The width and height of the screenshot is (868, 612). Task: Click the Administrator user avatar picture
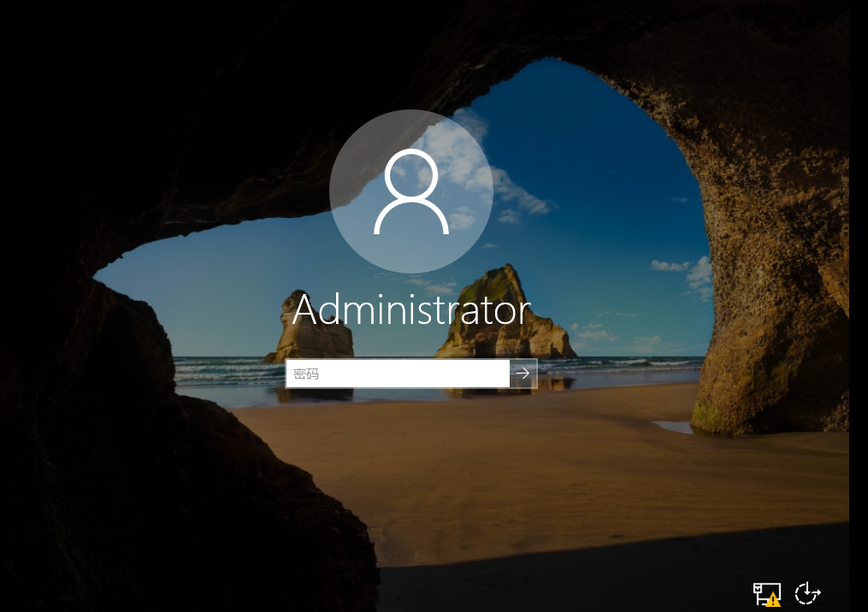coord(411,191)
